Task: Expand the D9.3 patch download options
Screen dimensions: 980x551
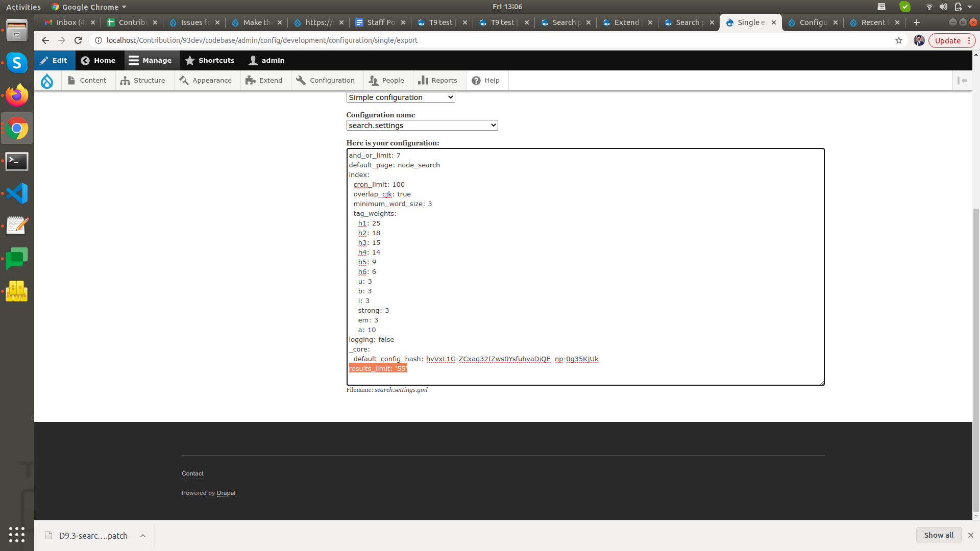Action: pos(143,536)
